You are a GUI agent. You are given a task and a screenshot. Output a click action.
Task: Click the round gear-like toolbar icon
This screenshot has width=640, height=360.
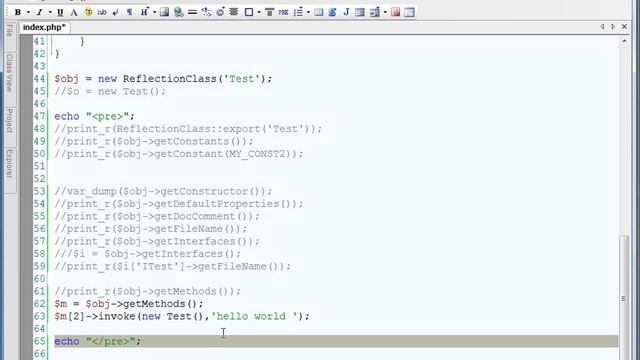[220, 12]
